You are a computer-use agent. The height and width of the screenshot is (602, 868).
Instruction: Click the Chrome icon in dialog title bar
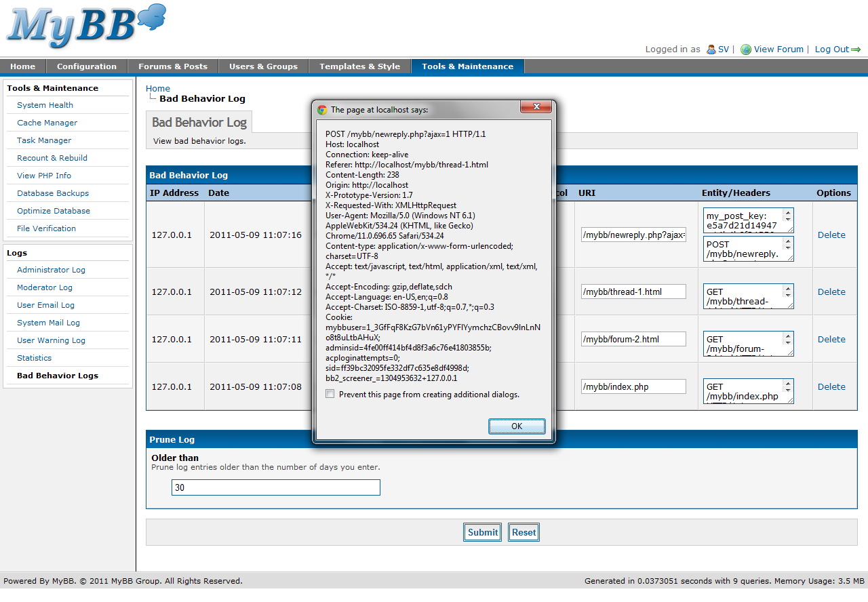click(x=321, y=109)
